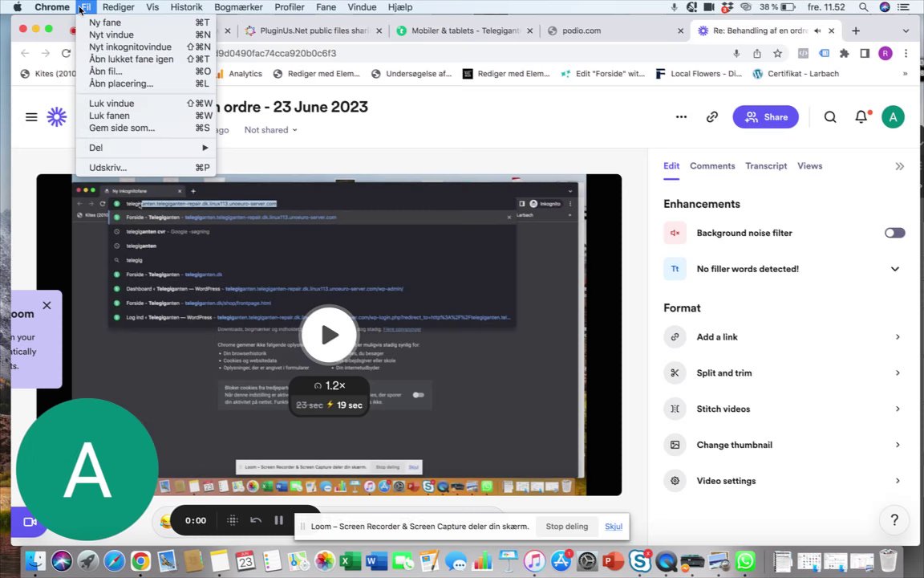Copy video link with chain icon

coord(712,116)
